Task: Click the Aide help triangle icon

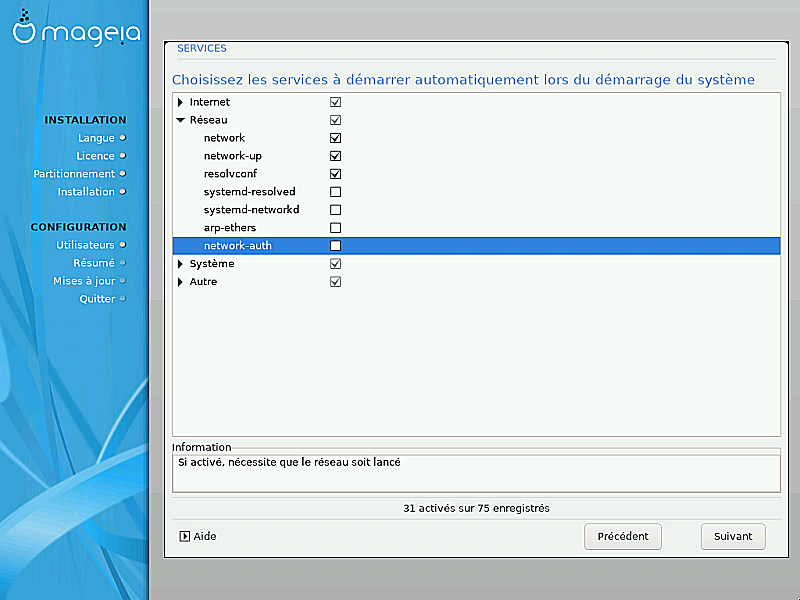Action: pos(185,536)
